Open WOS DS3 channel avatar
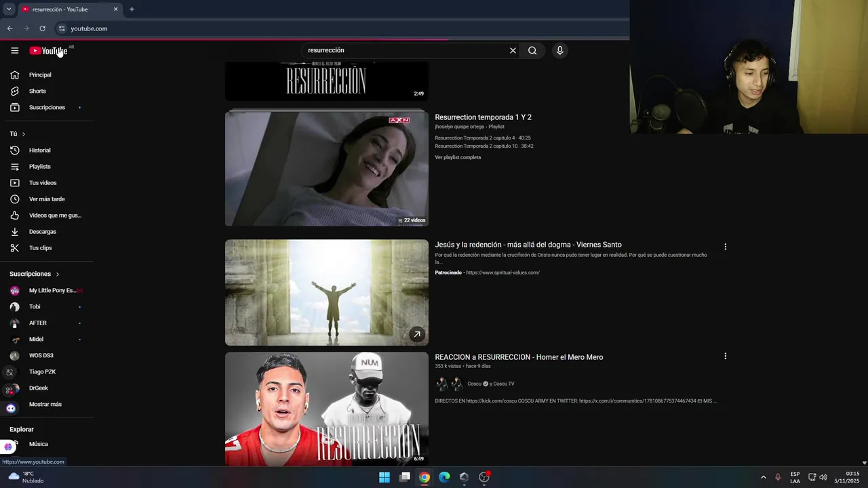 pyautogui.click(x=14, y=355)
